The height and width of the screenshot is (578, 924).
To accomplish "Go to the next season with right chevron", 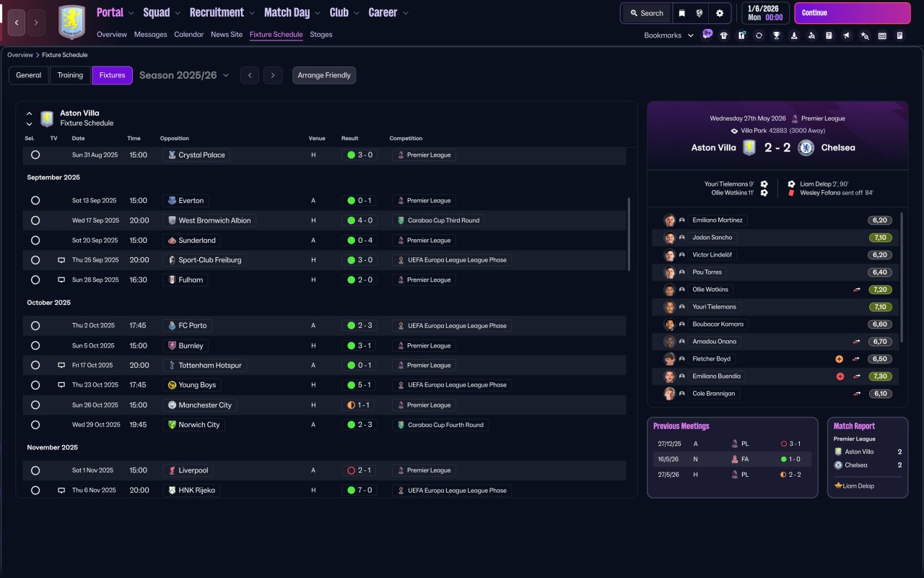I will (272, 75).
